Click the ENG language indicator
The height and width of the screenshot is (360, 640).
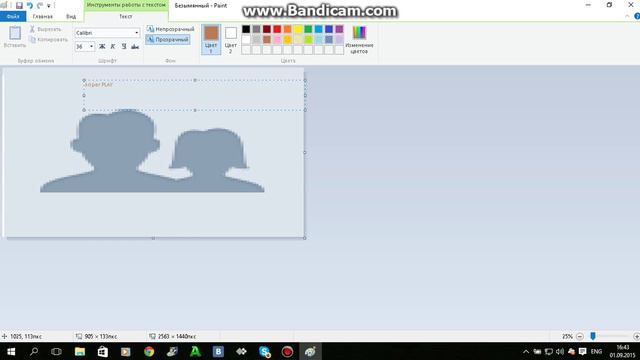(x=596, y=351)
